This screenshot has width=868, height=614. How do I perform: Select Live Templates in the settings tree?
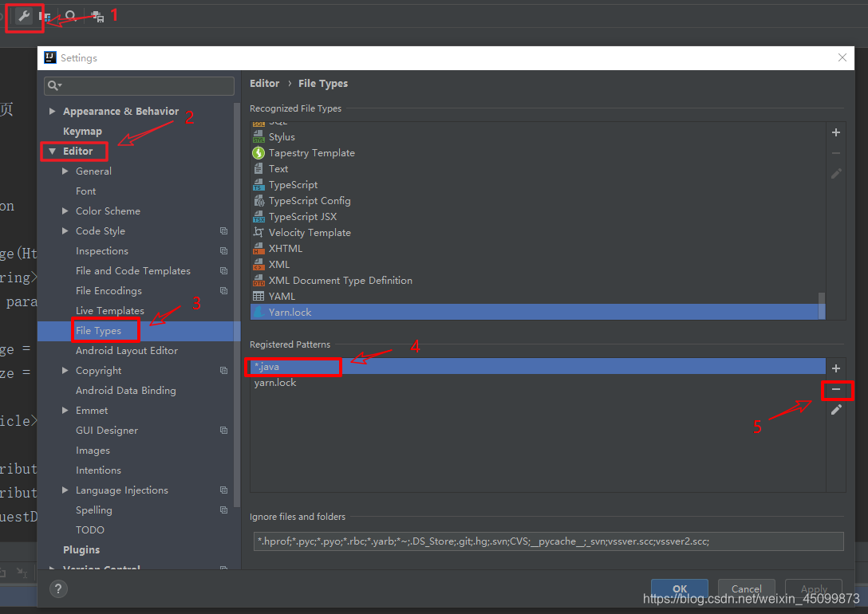point(109,311)
